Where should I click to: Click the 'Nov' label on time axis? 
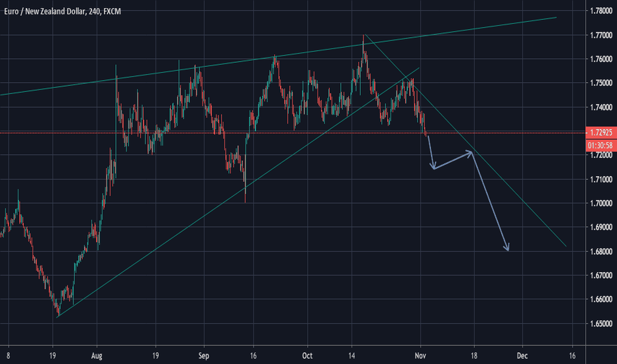420,356
